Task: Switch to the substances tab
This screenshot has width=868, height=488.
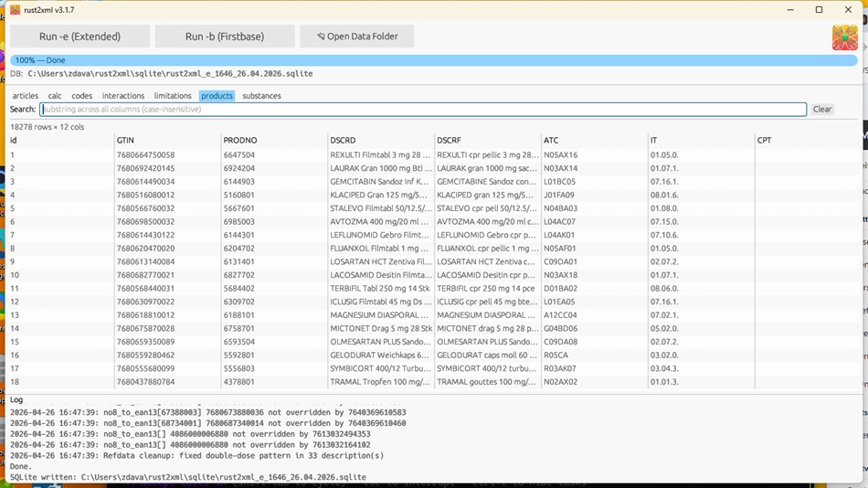Action: coord(262,96)
